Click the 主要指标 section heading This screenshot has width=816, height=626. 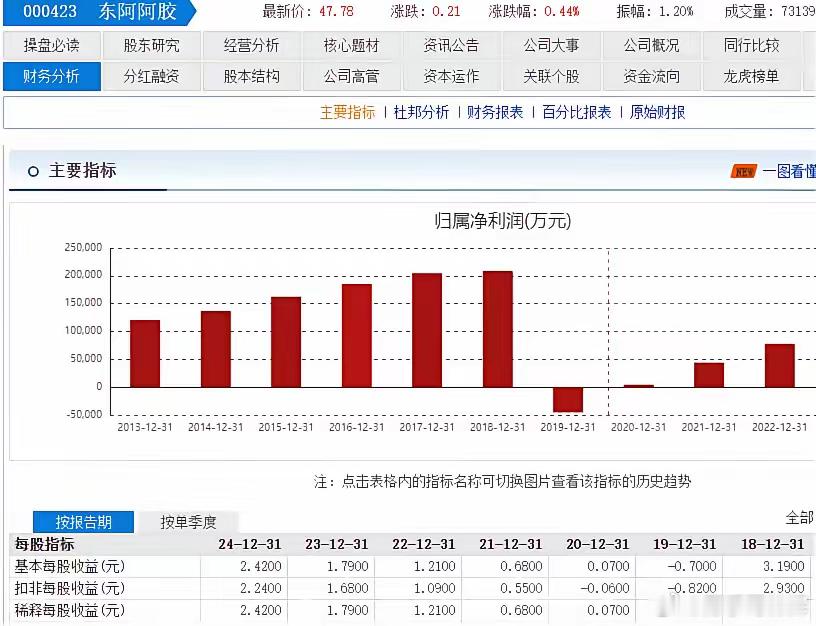[82, 171]
